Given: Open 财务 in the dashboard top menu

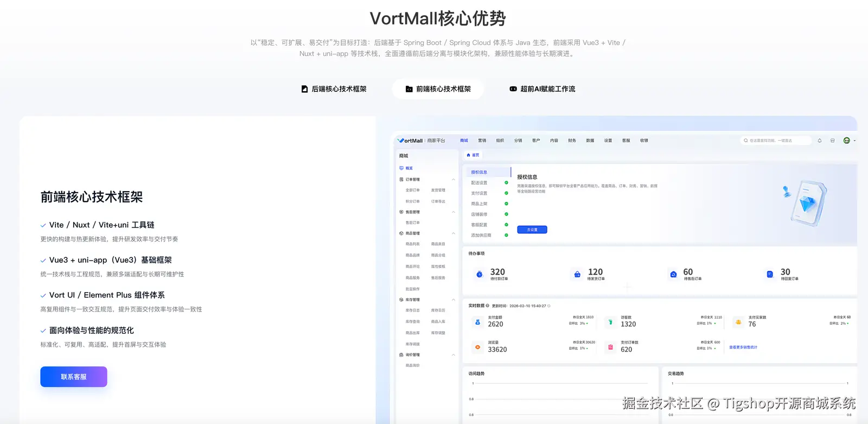Looking at the screenshot, I should click(572, 141).
